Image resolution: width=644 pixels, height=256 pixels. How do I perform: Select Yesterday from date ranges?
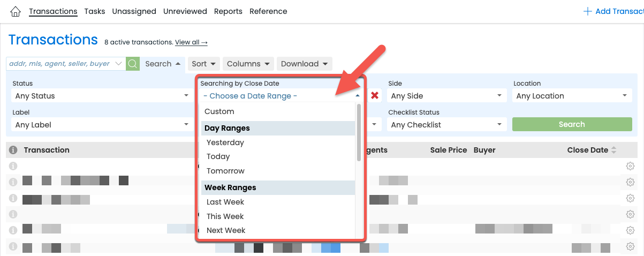(225, 142)
